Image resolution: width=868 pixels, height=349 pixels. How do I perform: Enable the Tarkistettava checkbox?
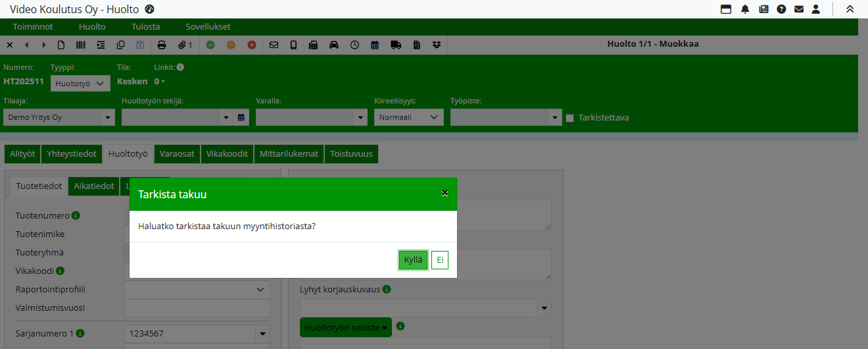coord(570,118)
